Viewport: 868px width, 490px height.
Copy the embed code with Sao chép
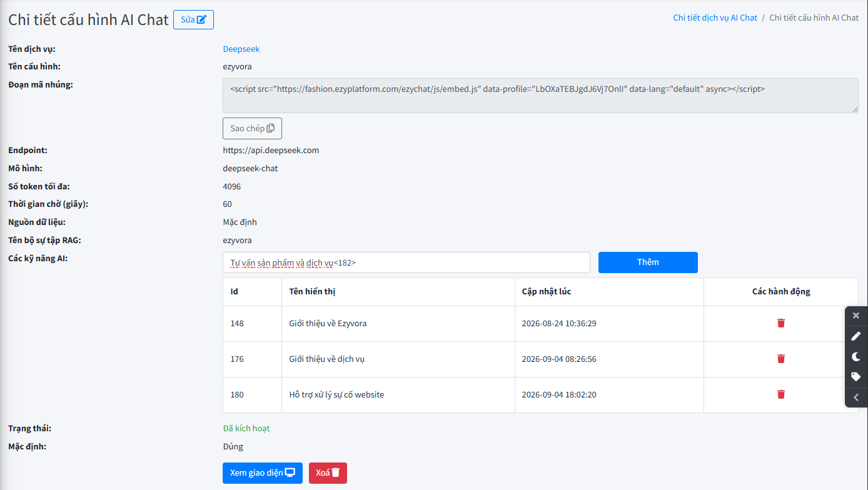click(252, 128)
